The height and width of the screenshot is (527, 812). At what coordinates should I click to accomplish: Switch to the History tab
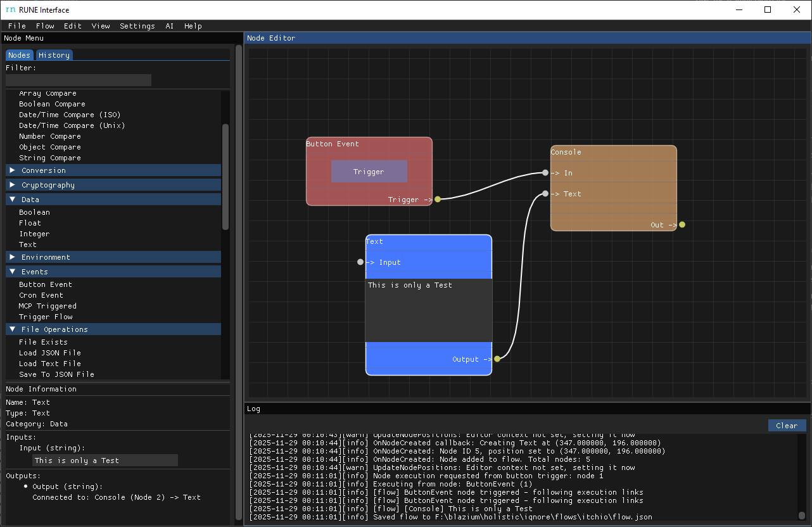54,55
